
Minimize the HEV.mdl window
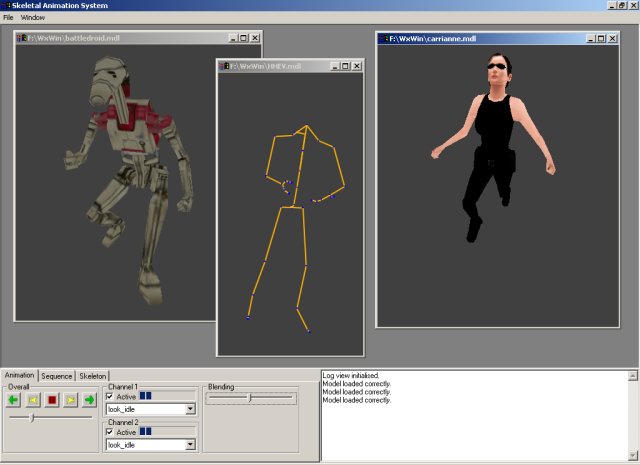pos(335,66)
